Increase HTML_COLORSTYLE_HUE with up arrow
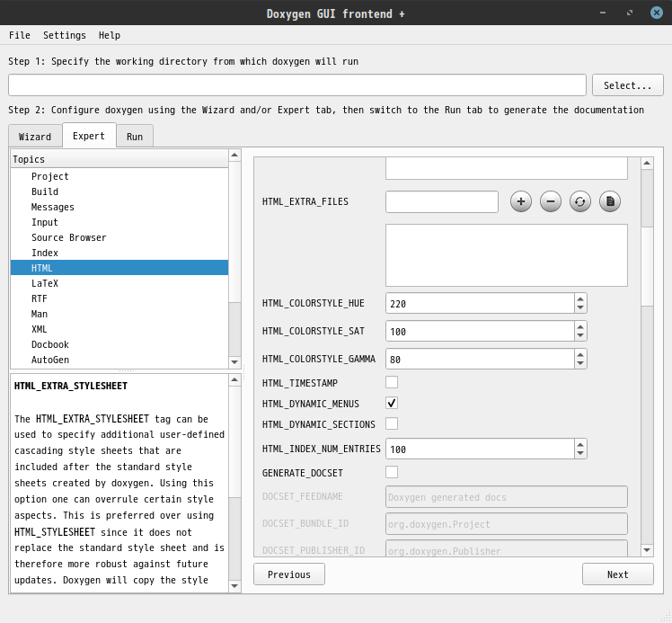Viewport: 672px width, 623px height. click(580, 298)
